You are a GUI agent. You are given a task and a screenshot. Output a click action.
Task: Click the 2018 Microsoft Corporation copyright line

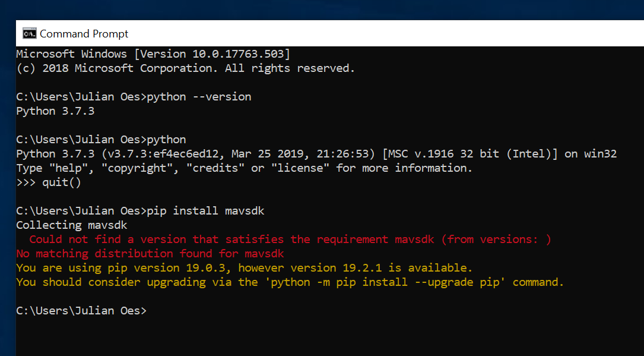tap(184, 68)
